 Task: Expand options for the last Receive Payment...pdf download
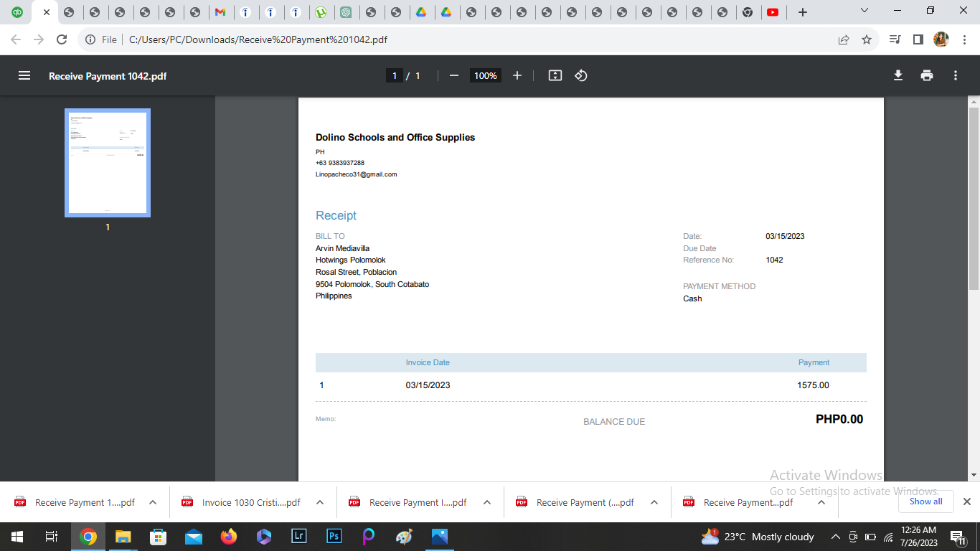pyautogui.click(x=821, y=502)
